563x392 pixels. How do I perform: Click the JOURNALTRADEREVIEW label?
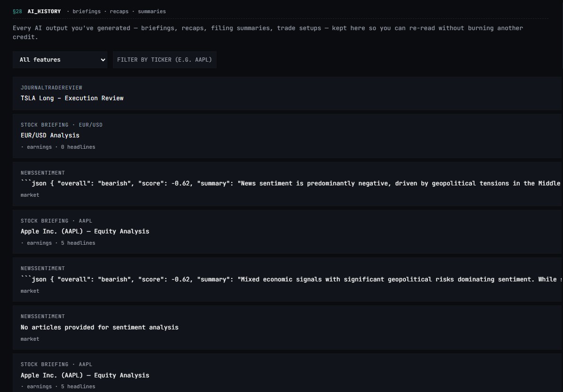pyautogui.click(x=51, y=88)
